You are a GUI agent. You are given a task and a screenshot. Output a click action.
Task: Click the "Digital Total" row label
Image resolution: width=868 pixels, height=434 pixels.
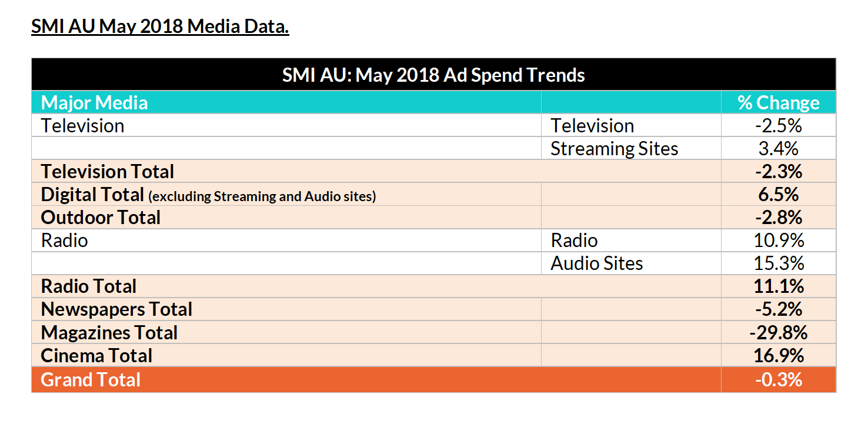pyautogui.click(x=92, y=195)
